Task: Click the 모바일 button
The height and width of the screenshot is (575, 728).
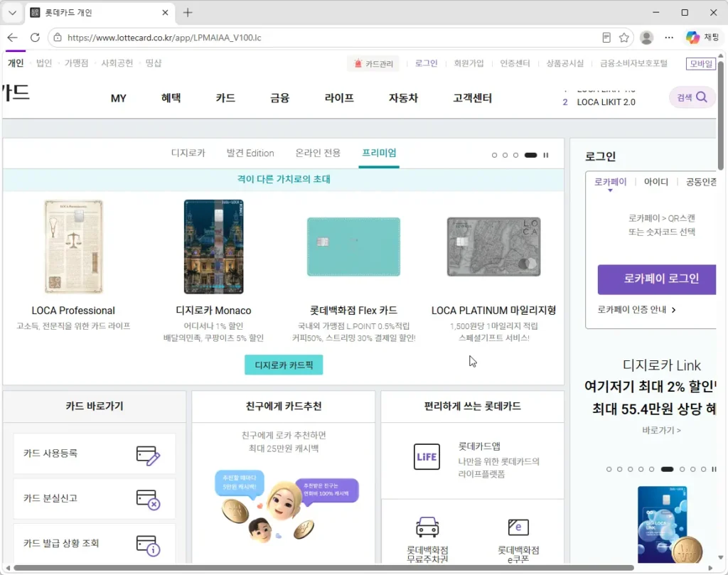Action: pyautogui.click(x=700, y=63)
